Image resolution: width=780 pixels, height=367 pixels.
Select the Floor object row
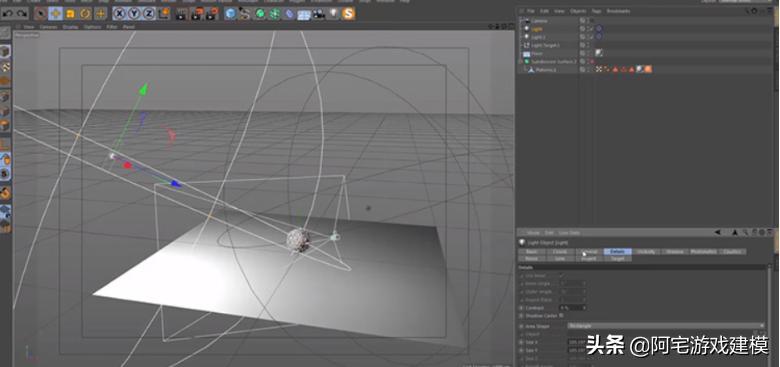pos(537,53)
